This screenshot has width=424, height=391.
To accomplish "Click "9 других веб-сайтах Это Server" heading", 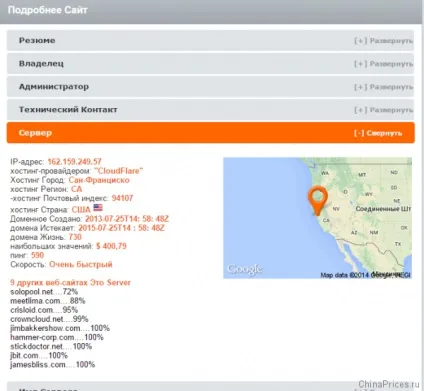I will [70, 283].
